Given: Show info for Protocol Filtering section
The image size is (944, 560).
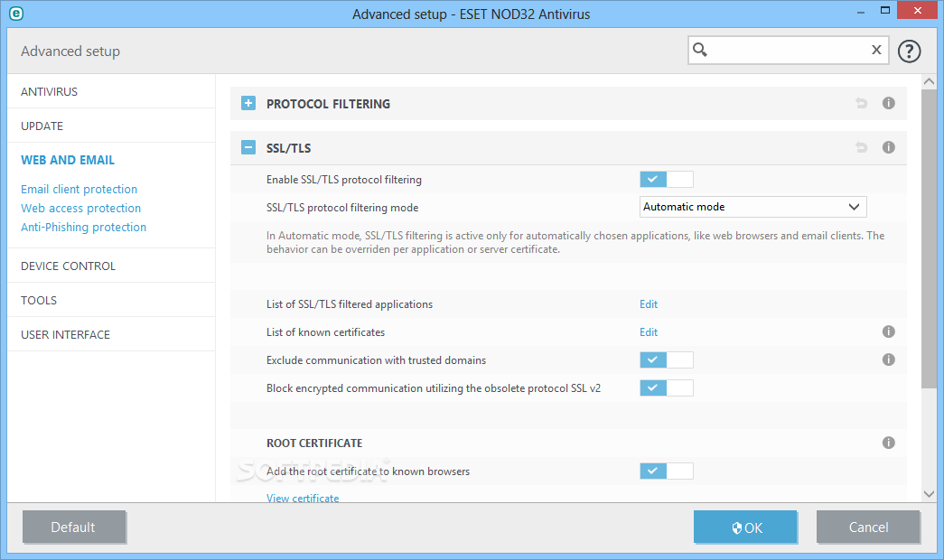Looking at the screenshot, I should coord(889,103).
